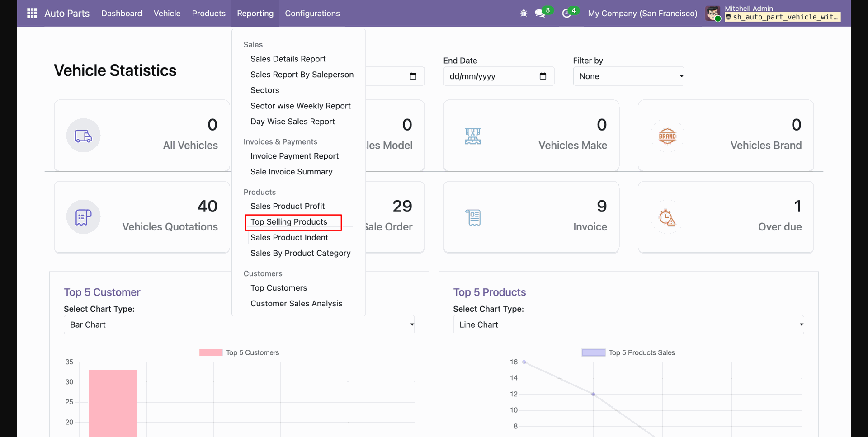
Task: Open the Configurations menu
Action: tap(312, 13)
